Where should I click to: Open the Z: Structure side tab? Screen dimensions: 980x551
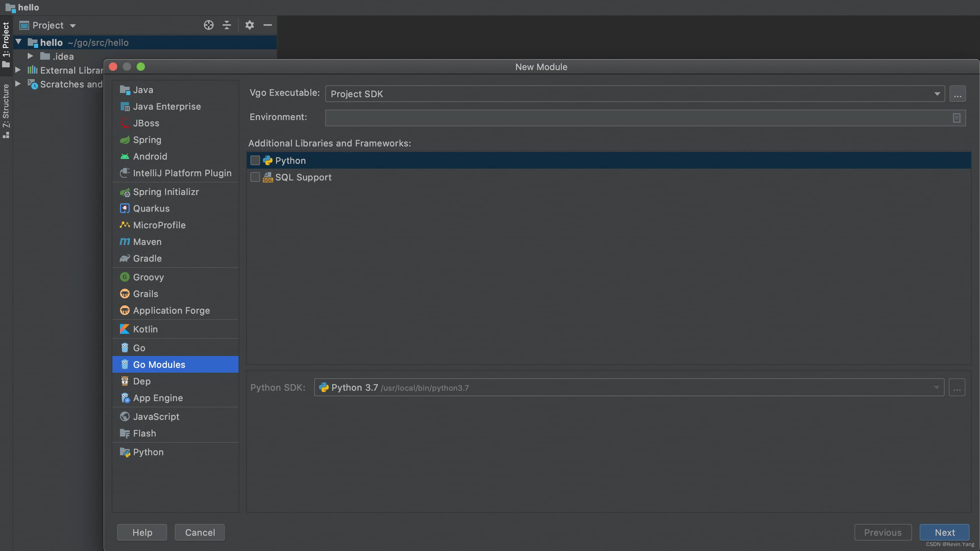(6, 111)
